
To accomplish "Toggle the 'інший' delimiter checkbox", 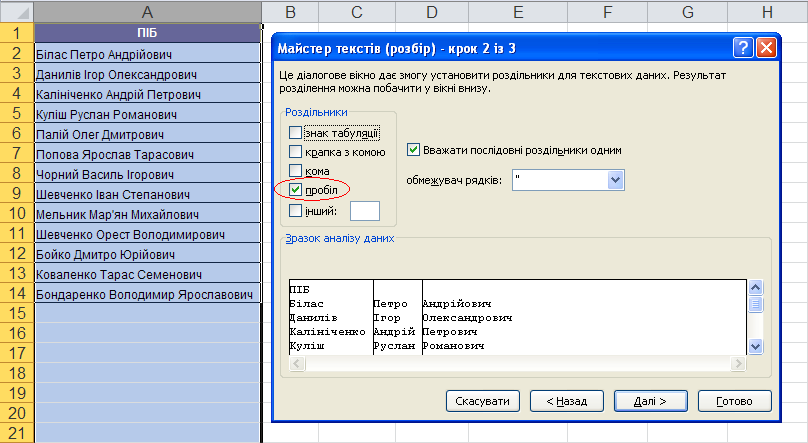I will pyautogui.click(x=294, y=210).
